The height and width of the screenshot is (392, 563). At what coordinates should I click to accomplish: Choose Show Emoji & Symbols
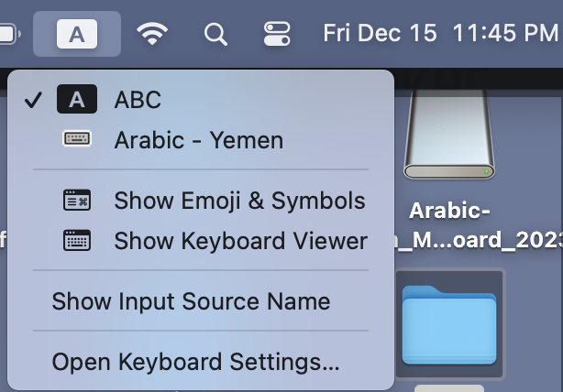tap(239, 201)
